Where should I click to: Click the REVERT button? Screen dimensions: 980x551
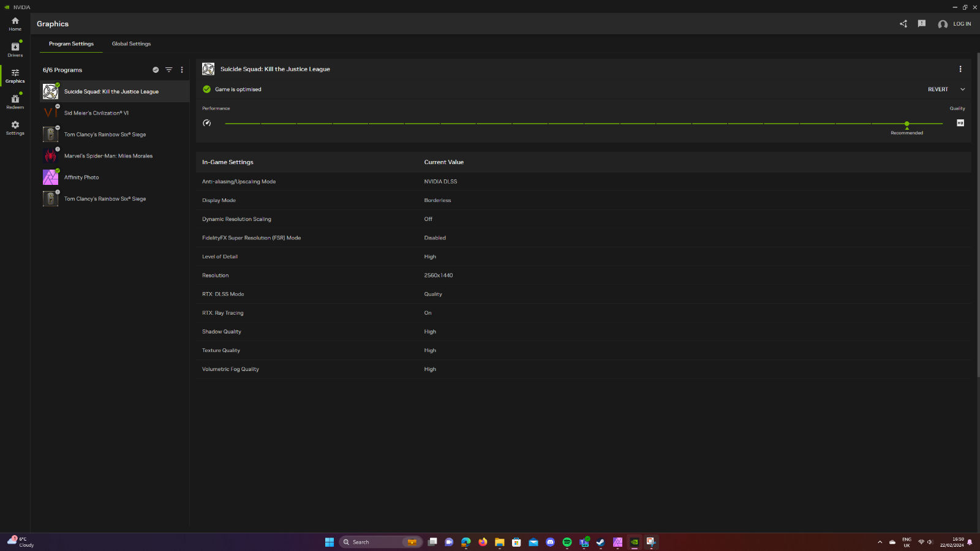pyautogui.click(x=938, y=89)
